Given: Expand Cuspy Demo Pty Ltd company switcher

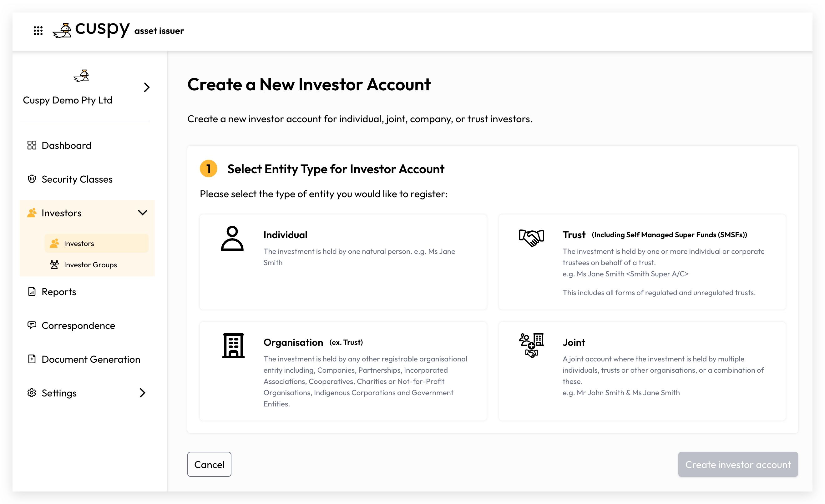Looking at the screenshot, I should [x=147, y=87].
